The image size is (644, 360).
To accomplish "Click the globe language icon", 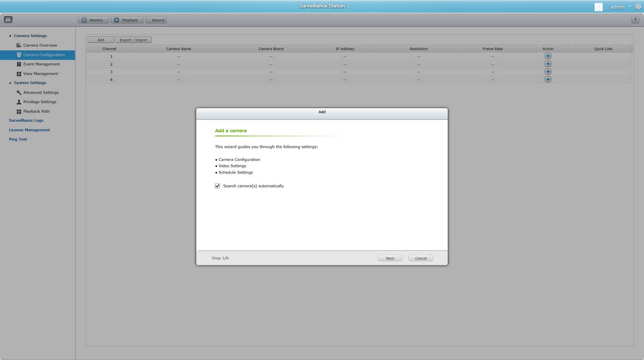I will coord(638,7).
